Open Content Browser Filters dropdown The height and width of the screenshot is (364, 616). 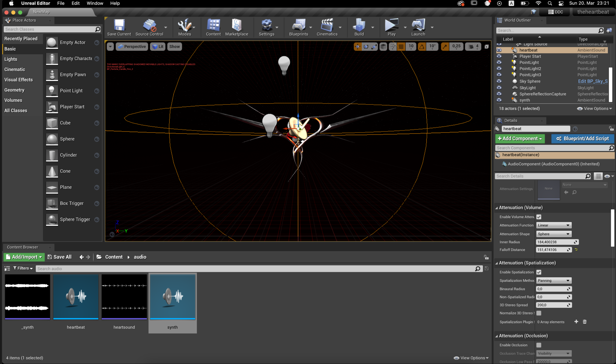coord(23,268)
